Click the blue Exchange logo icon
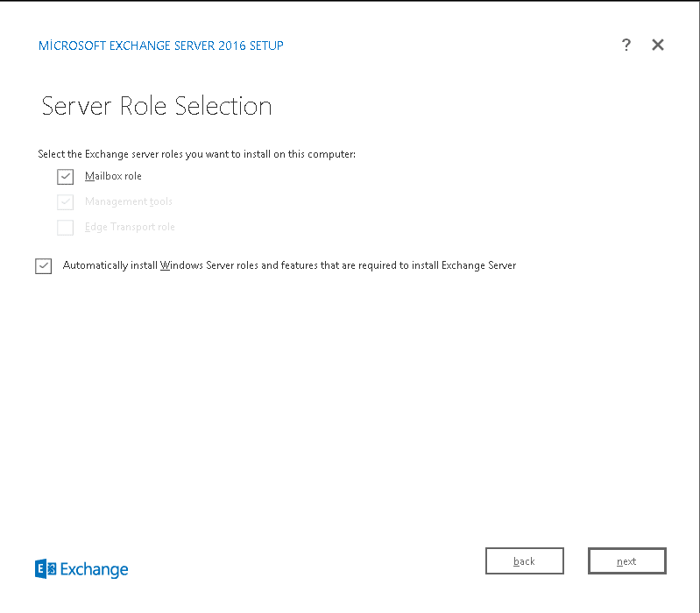The height and width of the screenshot is (613, 700). [x=46, y=569]
